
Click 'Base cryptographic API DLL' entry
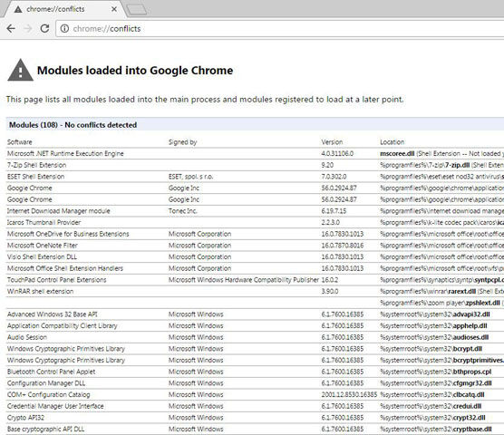coord(45,430)
